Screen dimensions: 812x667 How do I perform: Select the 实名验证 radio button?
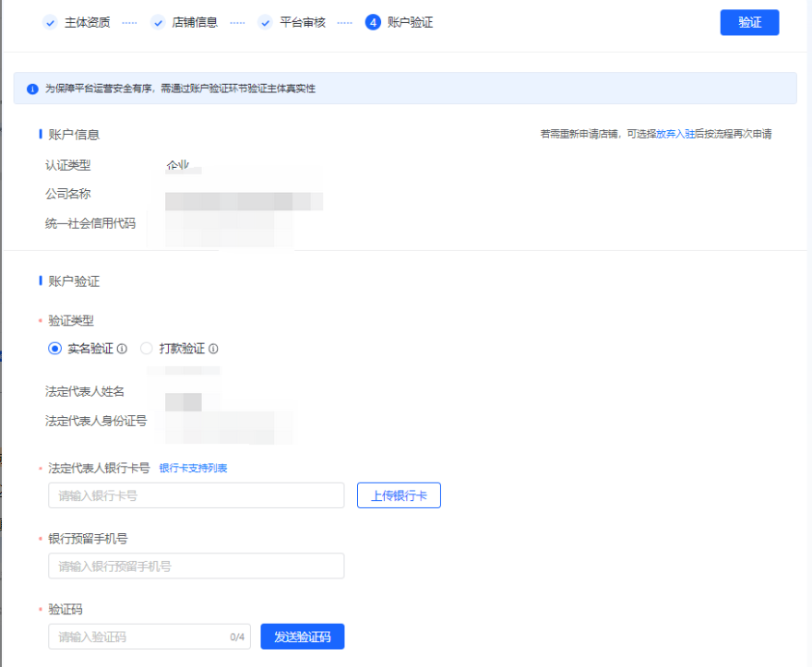click(x=54, y=349)
